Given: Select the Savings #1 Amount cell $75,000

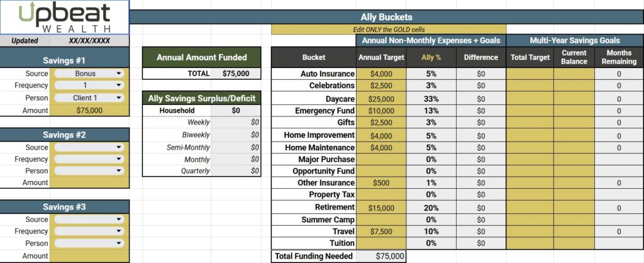Looking at the screenshot, I should 89,111.
